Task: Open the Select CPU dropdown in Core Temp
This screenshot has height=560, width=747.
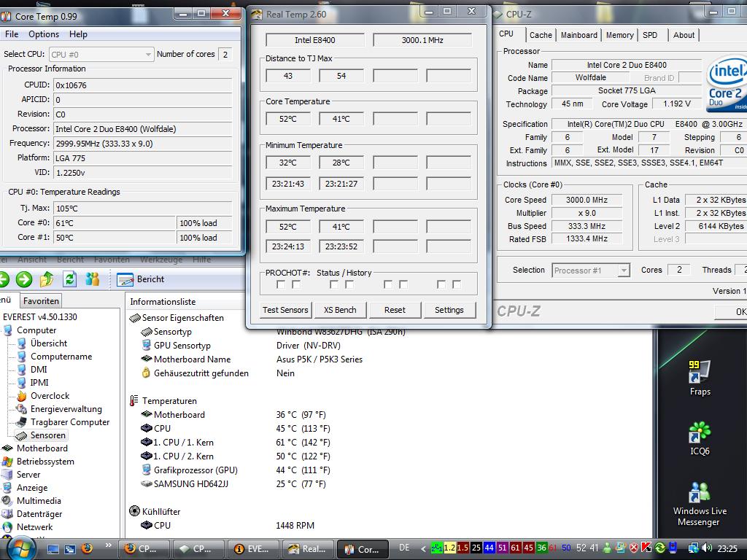Action: click(101, 54)
